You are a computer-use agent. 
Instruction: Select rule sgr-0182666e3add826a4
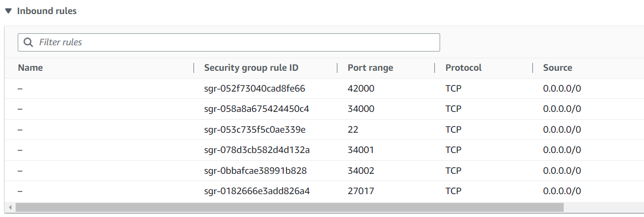(x=257, y=191)
